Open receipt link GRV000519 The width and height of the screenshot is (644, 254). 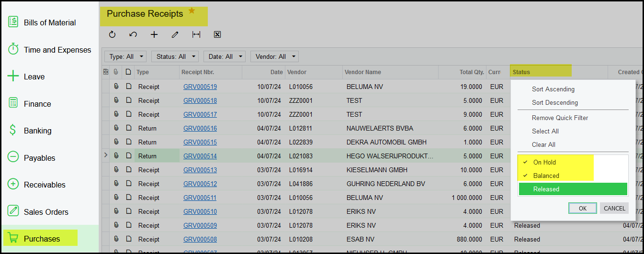200,87
